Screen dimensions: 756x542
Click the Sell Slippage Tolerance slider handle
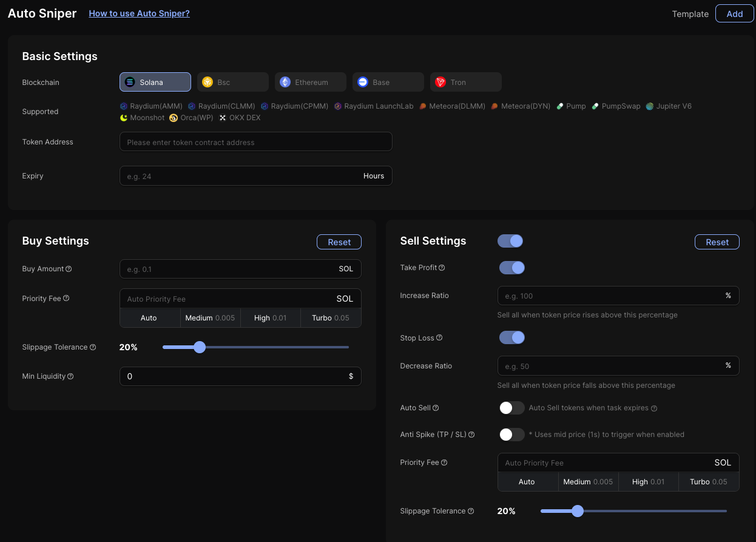tap(578, 511)
